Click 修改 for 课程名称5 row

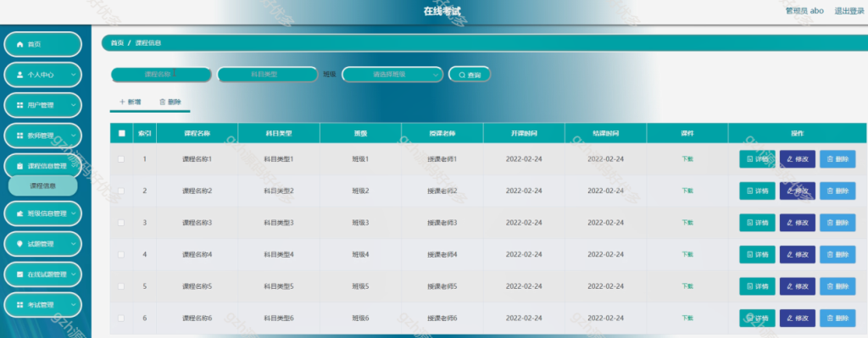pos(798,286)
